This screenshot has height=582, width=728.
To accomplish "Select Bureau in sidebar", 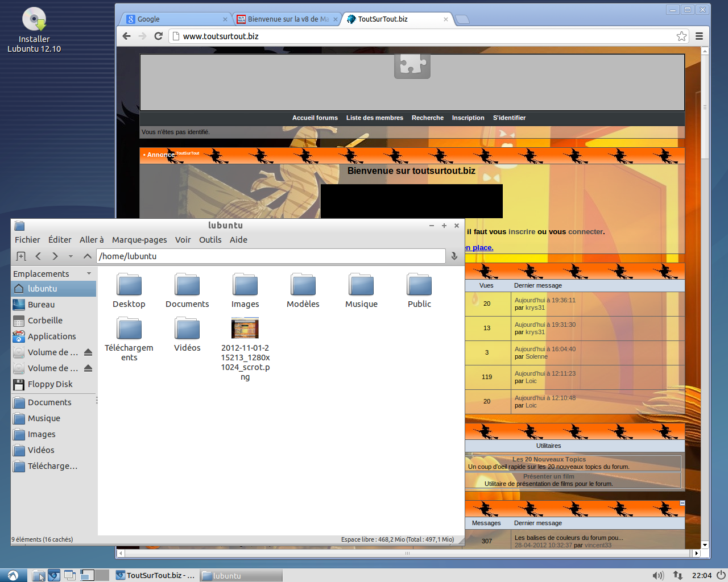I will [x=53, y=305].
